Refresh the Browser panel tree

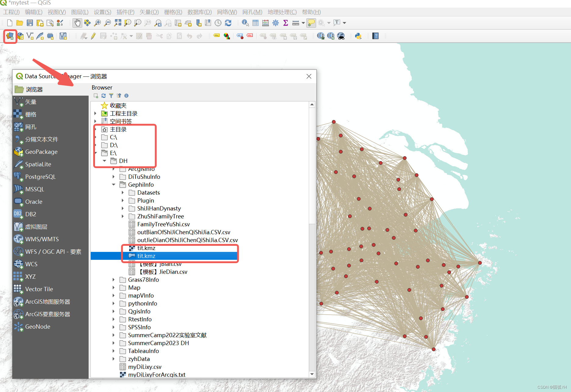click(x=104, y=96)
